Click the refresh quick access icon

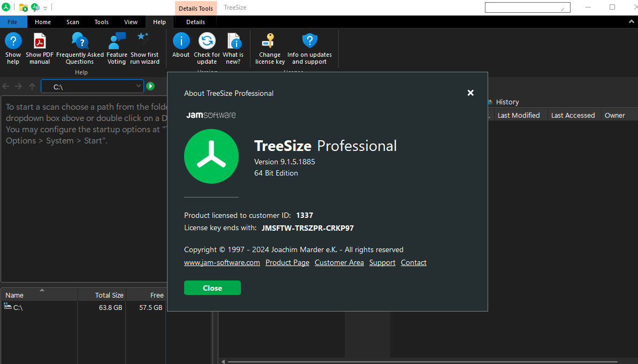[35, 7]
